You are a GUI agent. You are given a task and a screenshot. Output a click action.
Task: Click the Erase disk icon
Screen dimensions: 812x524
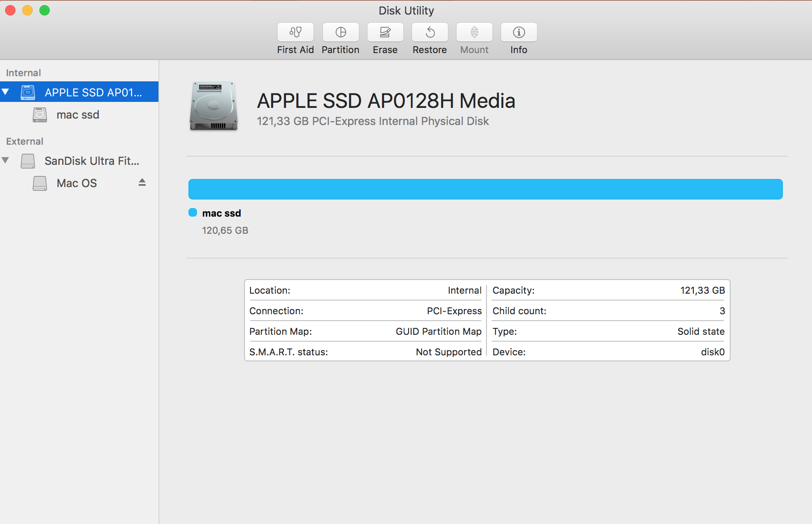(x=385, y=32)
